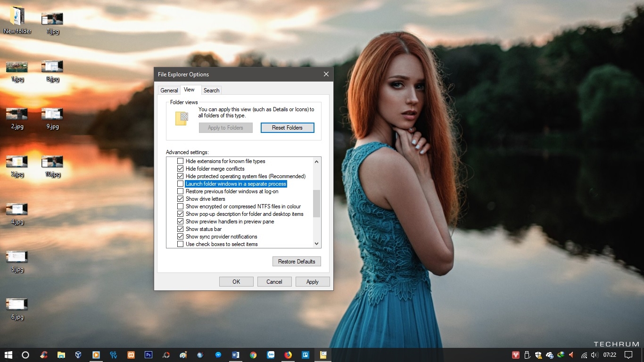644x362 pixels.
Task: Tick Hide extensions for known file types
Action: pos(180,161)
